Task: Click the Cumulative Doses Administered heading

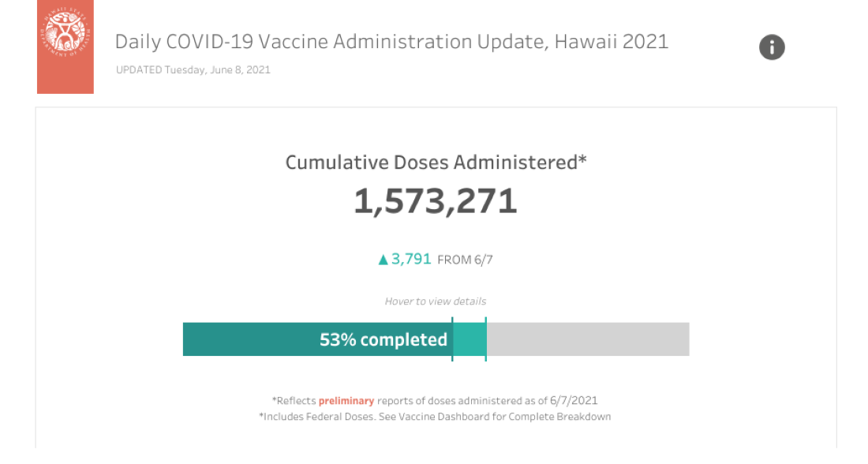Action: (x=436, y=163)
